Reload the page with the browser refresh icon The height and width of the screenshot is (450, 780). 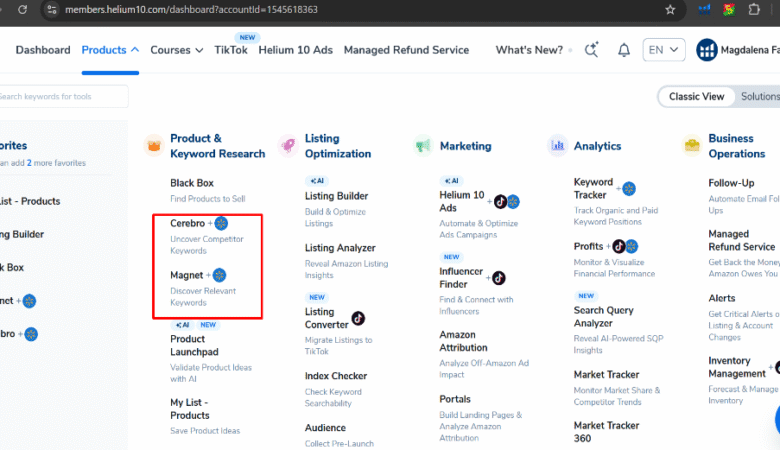(x=22, y=9)
